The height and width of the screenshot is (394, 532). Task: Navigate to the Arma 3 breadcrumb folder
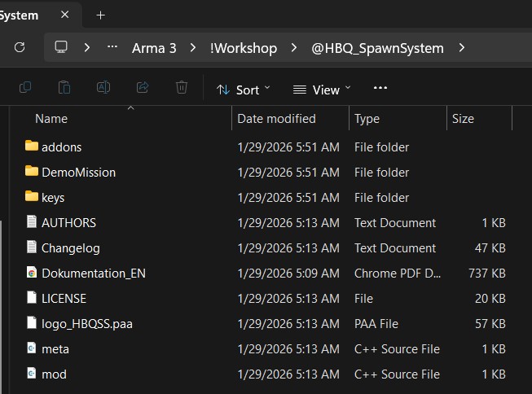pos(154,48)
